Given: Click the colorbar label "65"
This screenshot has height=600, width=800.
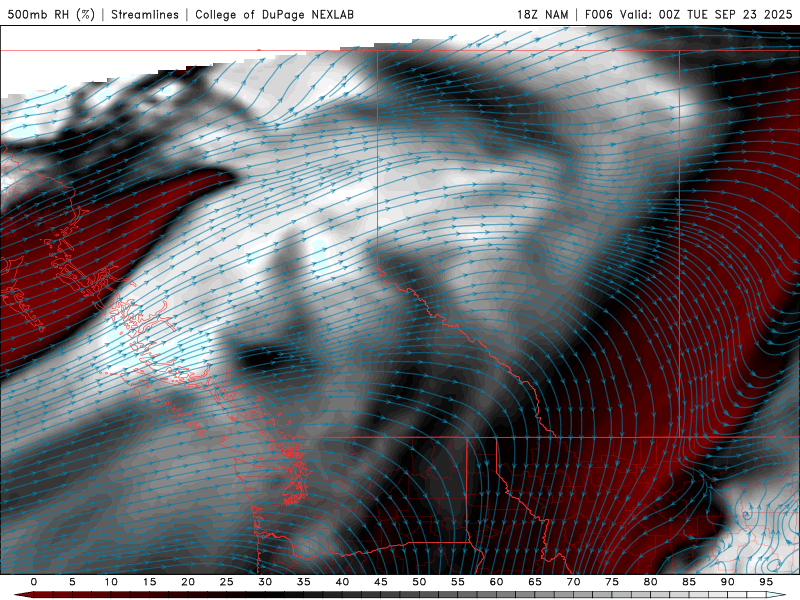Looking at the screenshot, I should (x=535, y=582).
